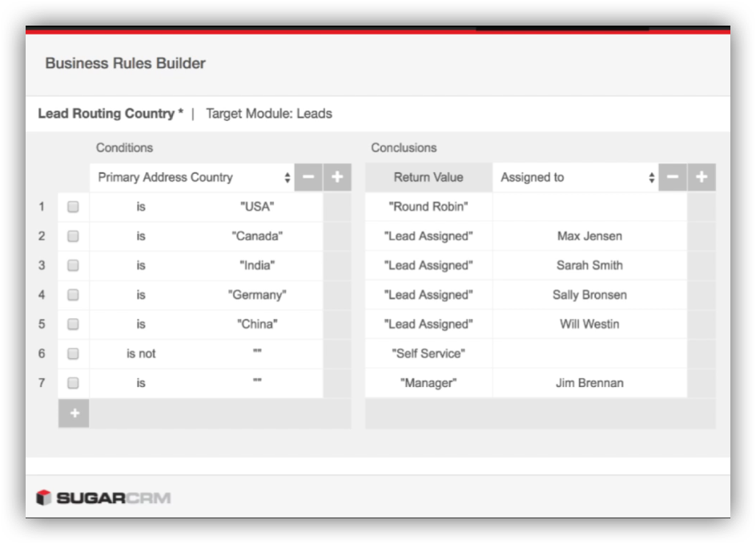This screenshot has height=544, width=756.
Task: Click the minus icon in Conditions header
Action: 308,177
